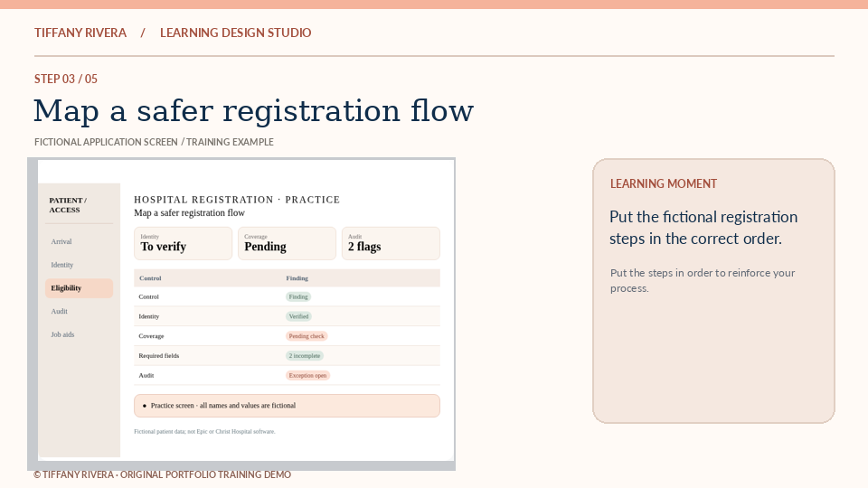This screenshot has width=868, height=488.
Task: Click the 'PATIENT / ACCESS' sidebar heading
Action: point(68,205)
